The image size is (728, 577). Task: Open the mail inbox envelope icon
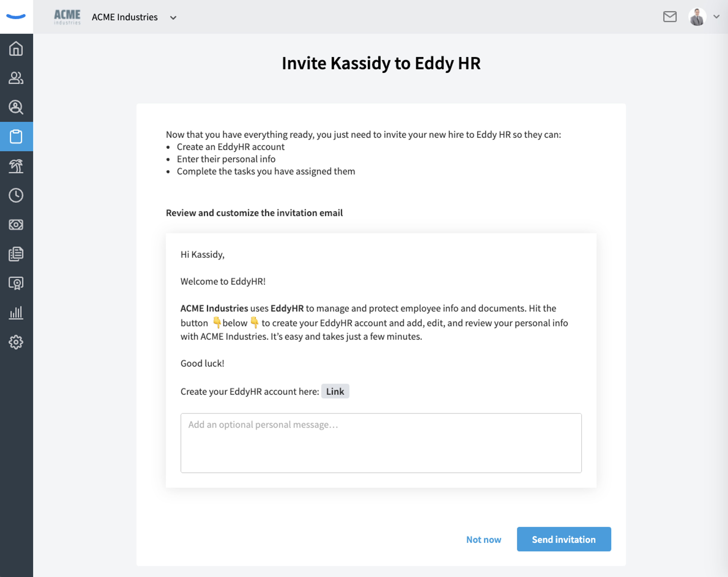[670, 16]
